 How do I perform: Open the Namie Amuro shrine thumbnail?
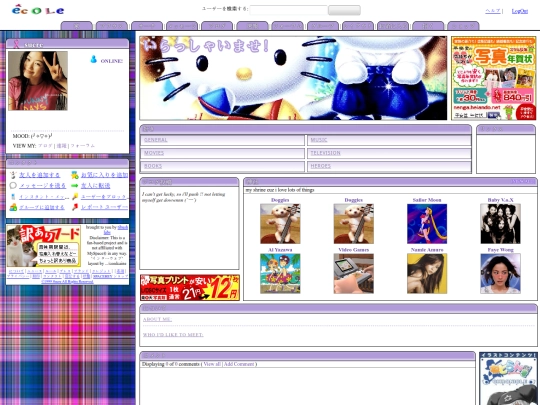coord(427,274)
